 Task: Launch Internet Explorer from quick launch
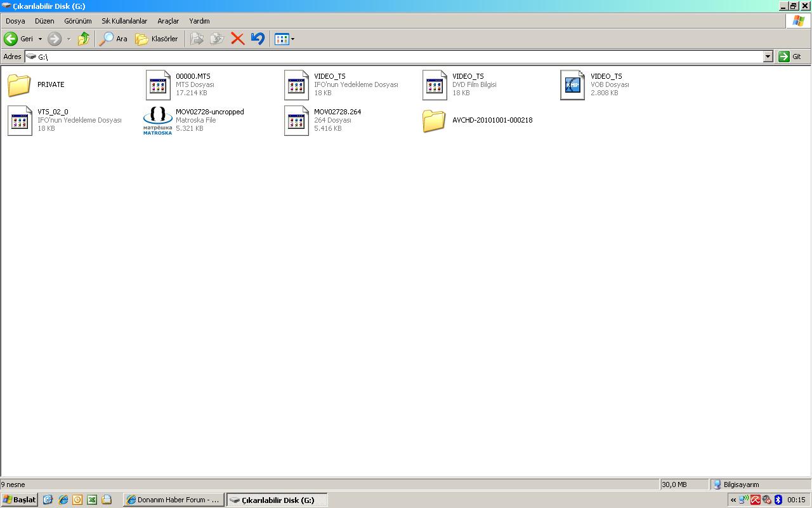[x=63, y=500]
